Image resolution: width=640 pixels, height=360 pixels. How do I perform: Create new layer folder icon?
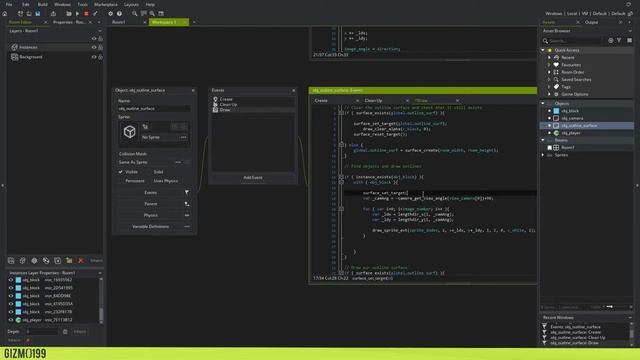pos(69,260)
